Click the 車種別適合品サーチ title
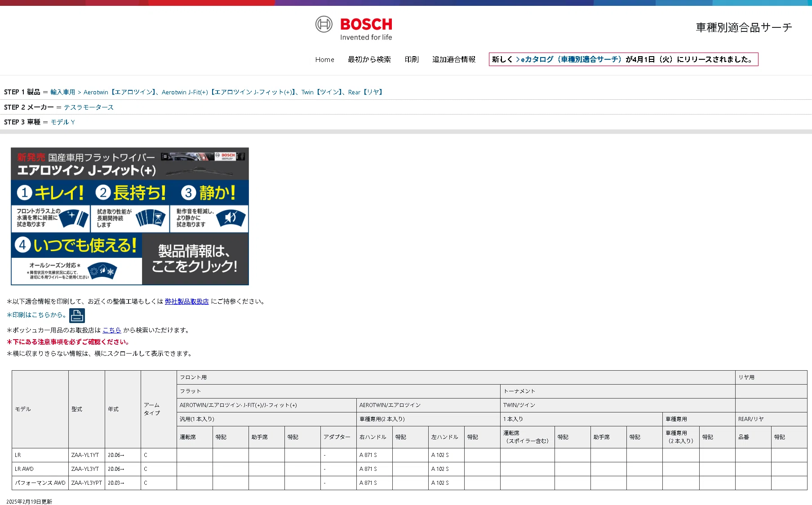 pos(744,28)
